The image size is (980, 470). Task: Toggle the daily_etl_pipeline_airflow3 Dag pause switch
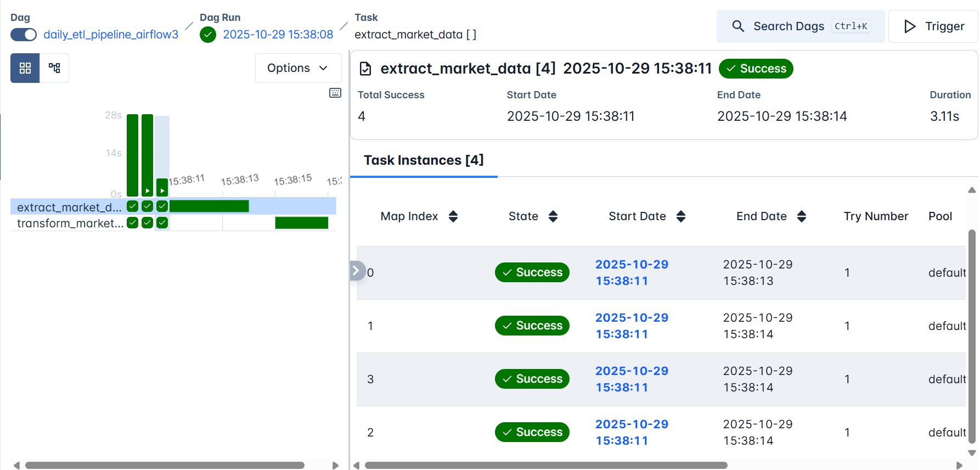24,35
